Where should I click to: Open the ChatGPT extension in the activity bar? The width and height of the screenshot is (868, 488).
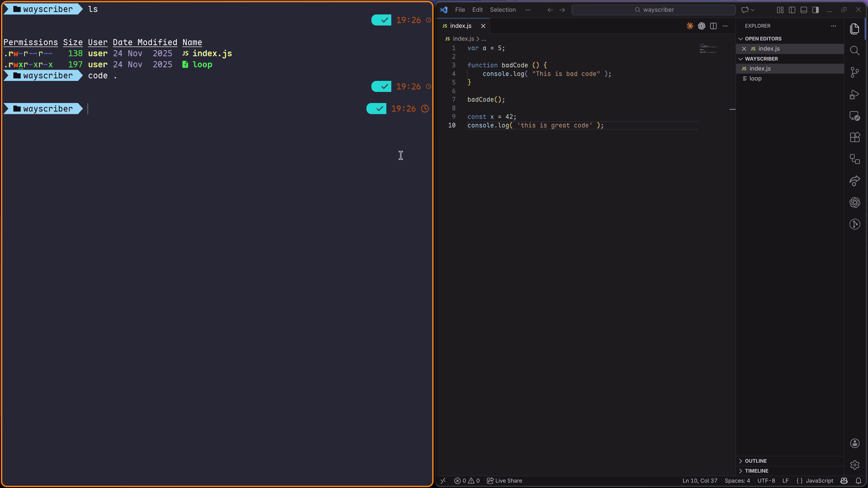click(x=855, y=202)
